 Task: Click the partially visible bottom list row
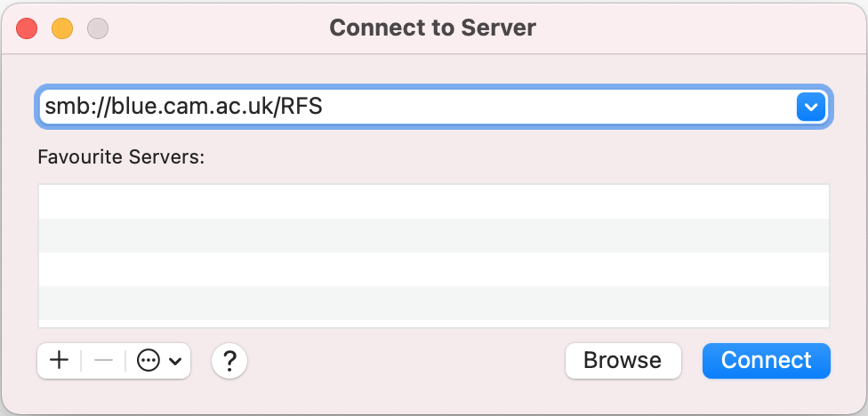pos(434,324)
